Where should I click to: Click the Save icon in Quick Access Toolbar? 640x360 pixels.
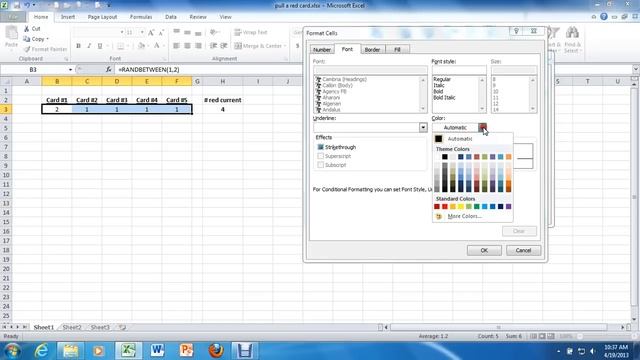pyautogui.click(x=17, y=5)
